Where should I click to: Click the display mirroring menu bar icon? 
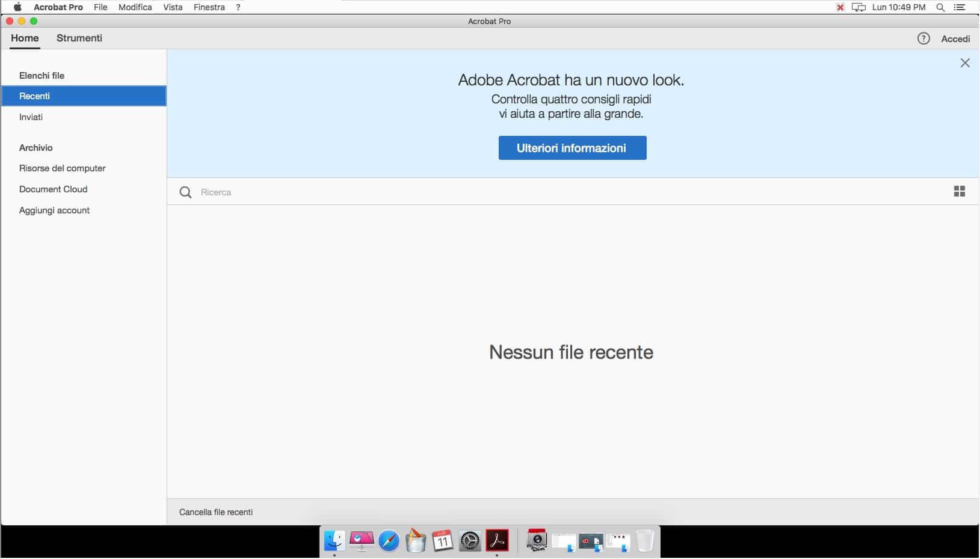point(858,7)
